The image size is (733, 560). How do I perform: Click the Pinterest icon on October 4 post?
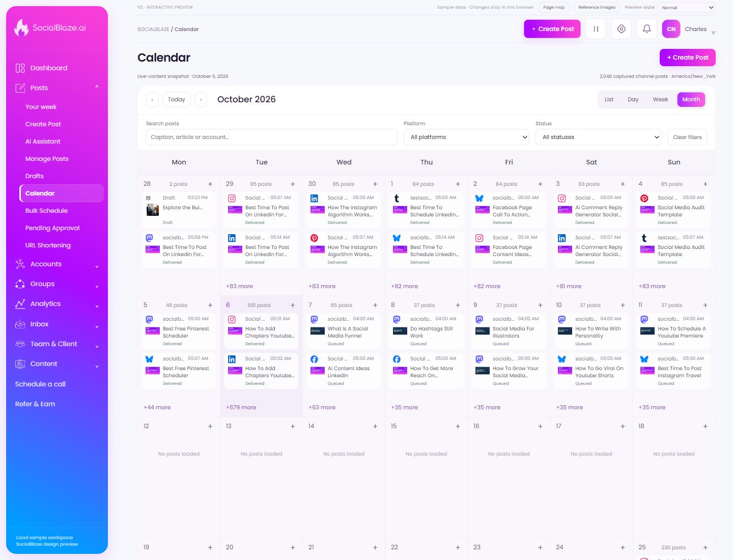click(644, 199)
